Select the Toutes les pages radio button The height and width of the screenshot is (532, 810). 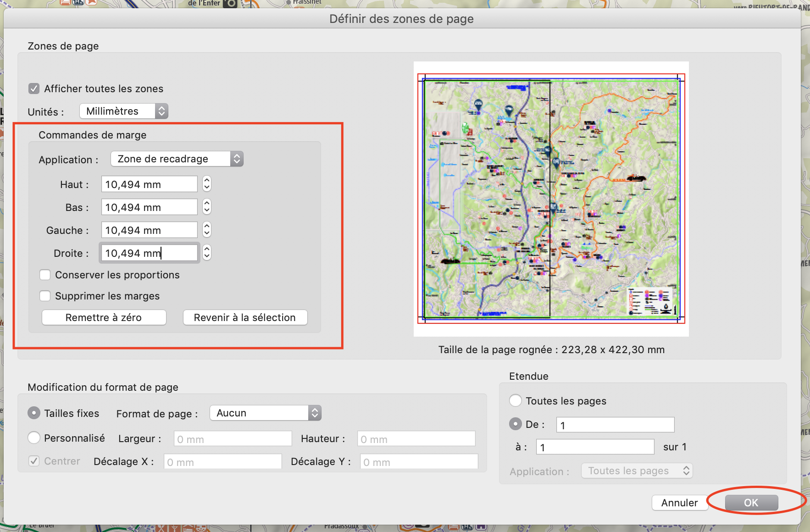[x=516, y=400]
